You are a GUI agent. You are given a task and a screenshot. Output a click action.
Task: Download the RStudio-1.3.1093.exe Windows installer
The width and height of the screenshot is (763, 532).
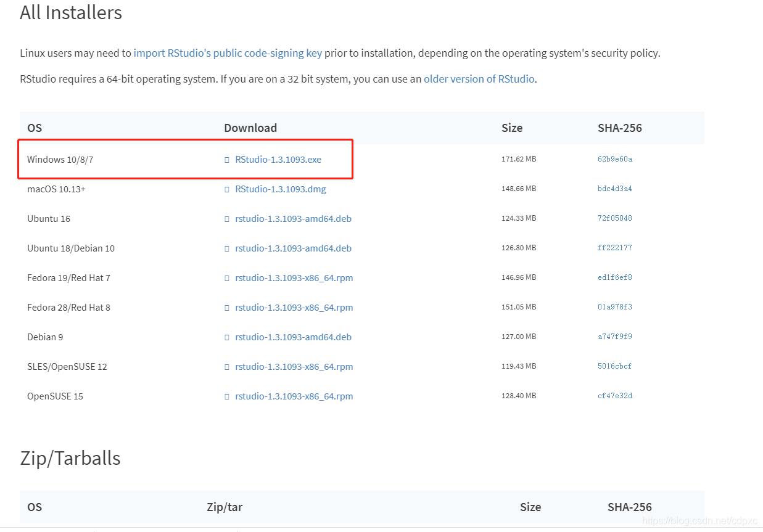278,160
